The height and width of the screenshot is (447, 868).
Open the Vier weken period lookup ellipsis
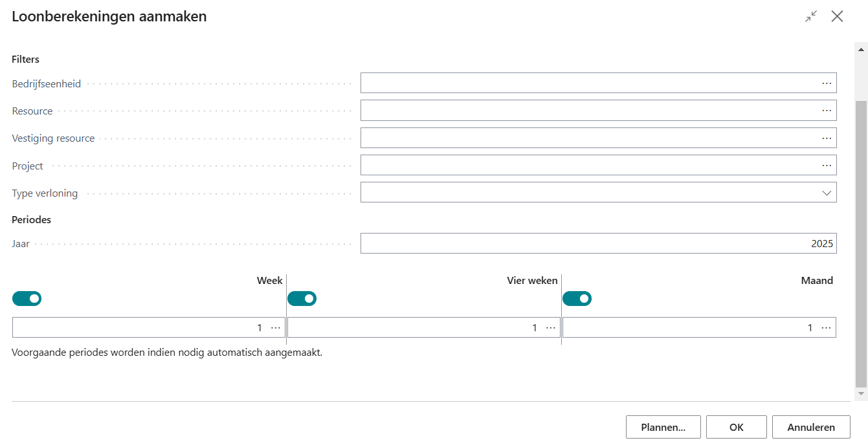(551, 328)
